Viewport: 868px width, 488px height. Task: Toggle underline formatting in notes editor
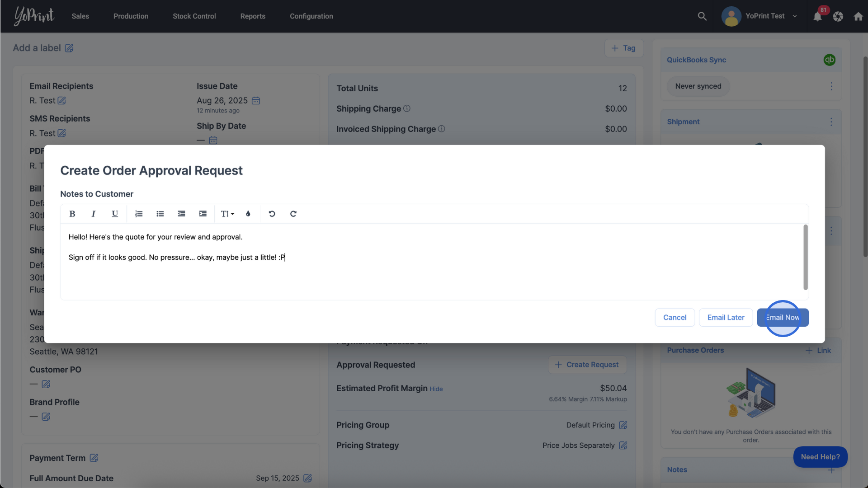point(115,214)
